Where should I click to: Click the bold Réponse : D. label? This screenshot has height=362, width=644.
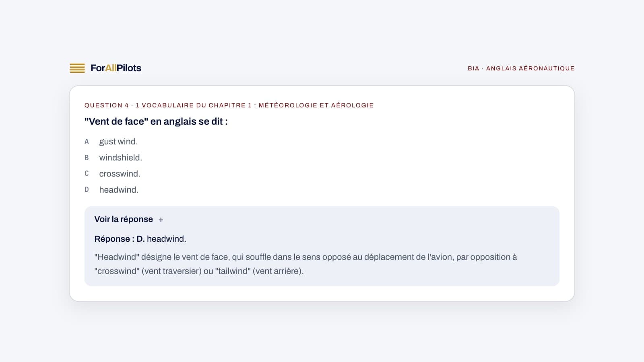[120, 239]
